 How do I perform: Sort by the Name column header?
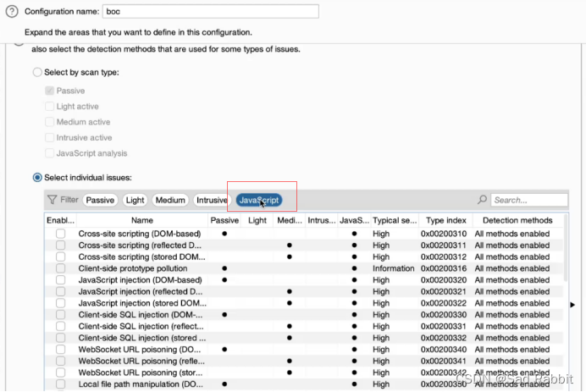[142, 220]
